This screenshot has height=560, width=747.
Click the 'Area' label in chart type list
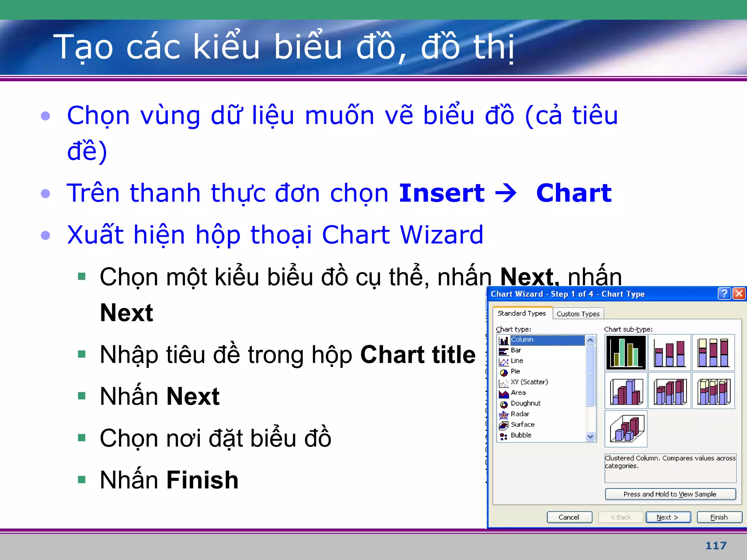click(x=518, y=393)
